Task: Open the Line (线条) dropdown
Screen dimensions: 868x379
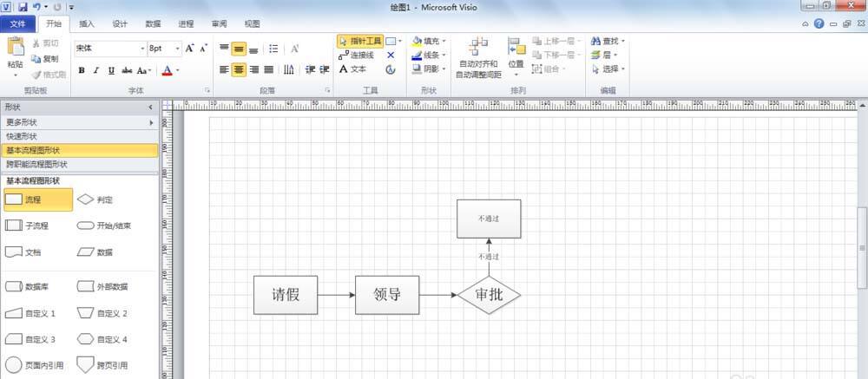Action: coord(429,56)
